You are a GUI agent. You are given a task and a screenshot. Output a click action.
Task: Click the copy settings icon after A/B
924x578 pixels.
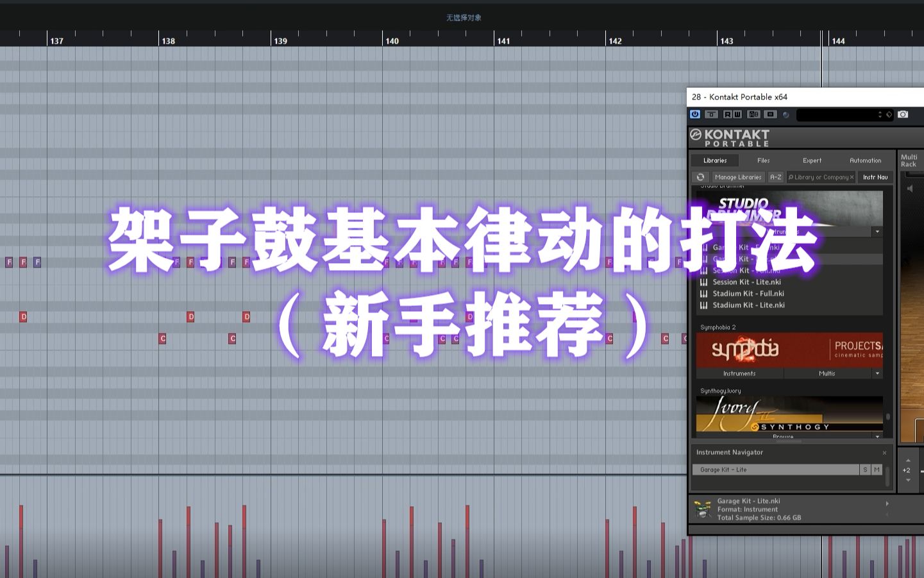(771, 114)
